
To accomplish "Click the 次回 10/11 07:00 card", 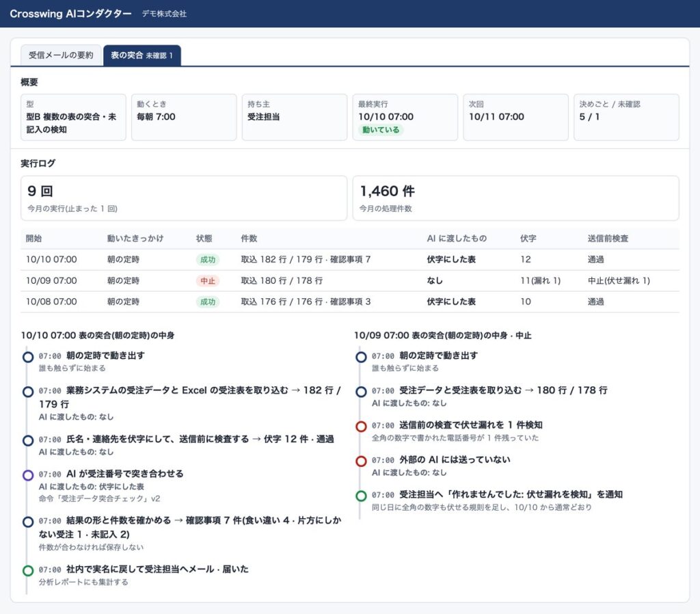I will (x=515, y=117).
